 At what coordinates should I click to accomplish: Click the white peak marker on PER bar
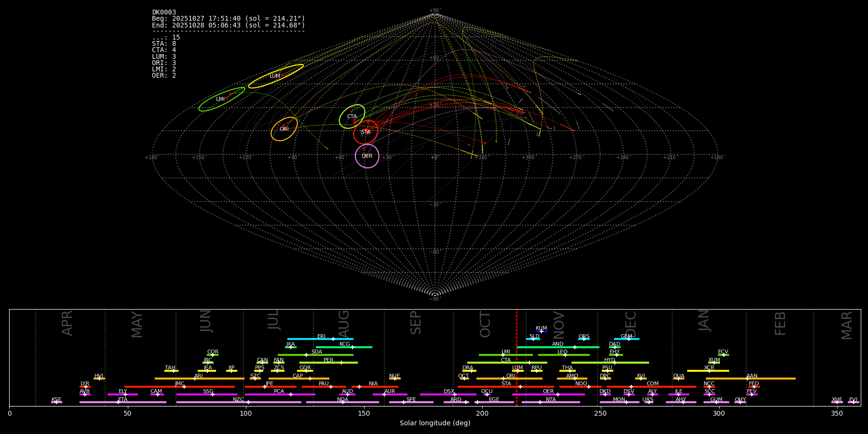click(341, 363)
